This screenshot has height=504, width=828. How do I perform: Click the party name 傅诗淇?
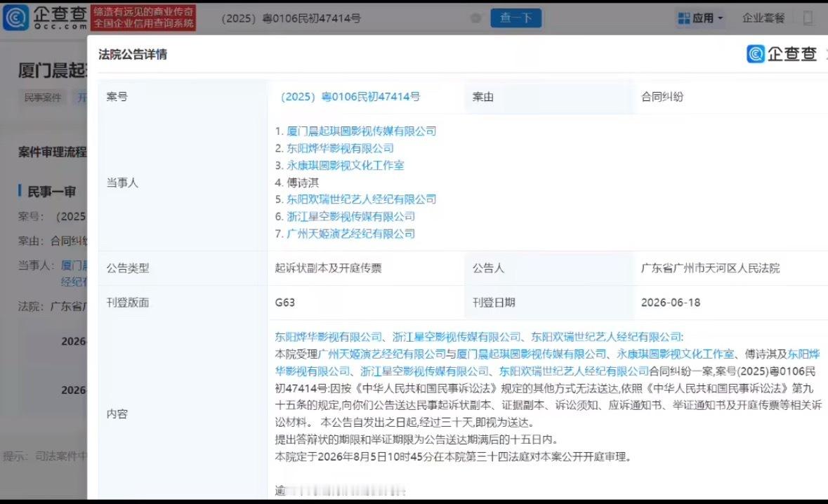pos(303,183)
